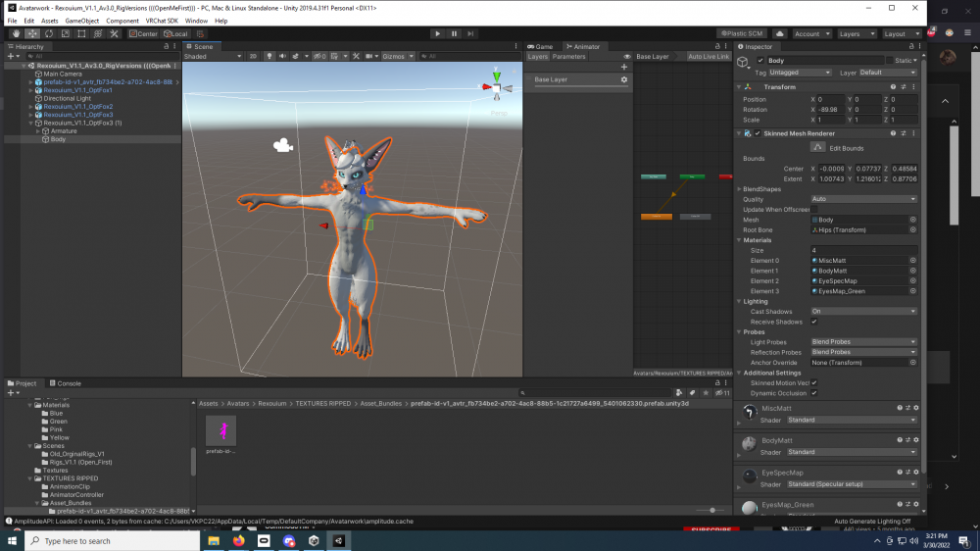Open Root Bone object picker circle

pyautogui.click(x=913, y=230)
